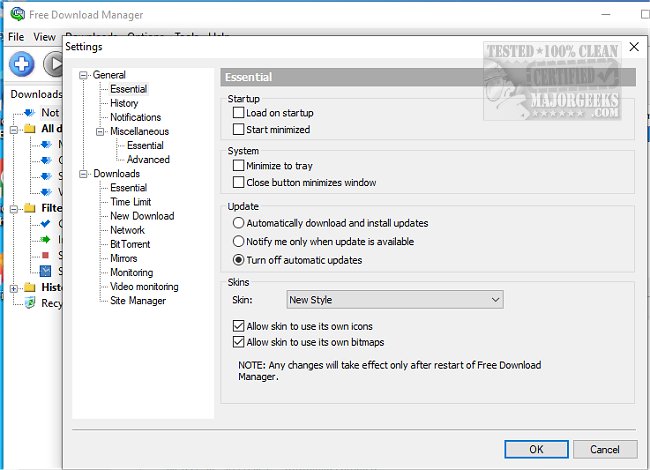Collapse the Downloads settings tree node
Viewport: 650px width, 470px height.
click(85, 174)
